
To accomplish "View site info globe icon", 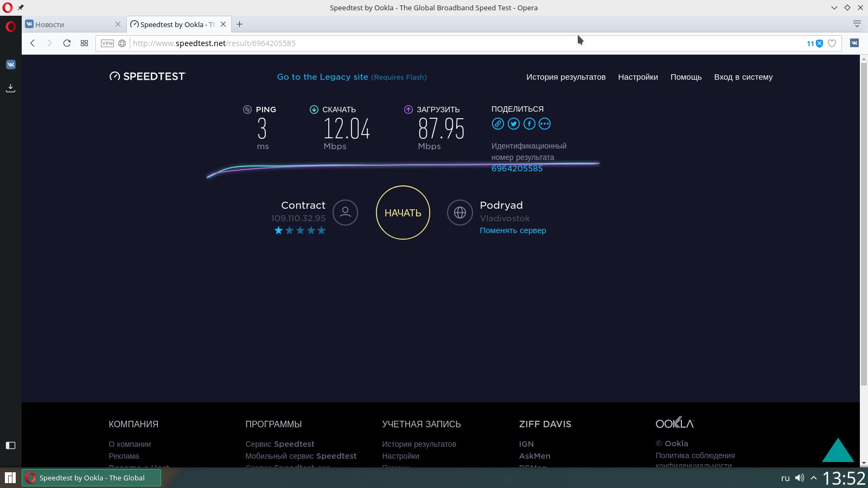I will point(122,43).
